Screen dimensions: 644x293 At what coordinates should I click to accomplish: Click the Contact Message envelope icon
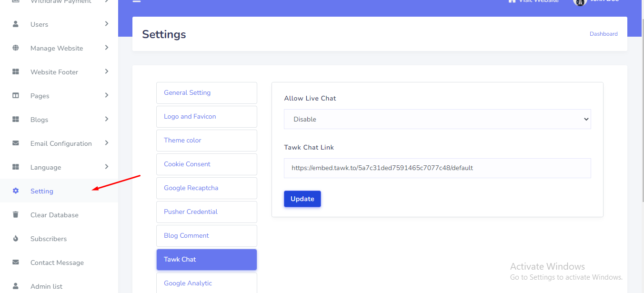click(x=16, y=262)
